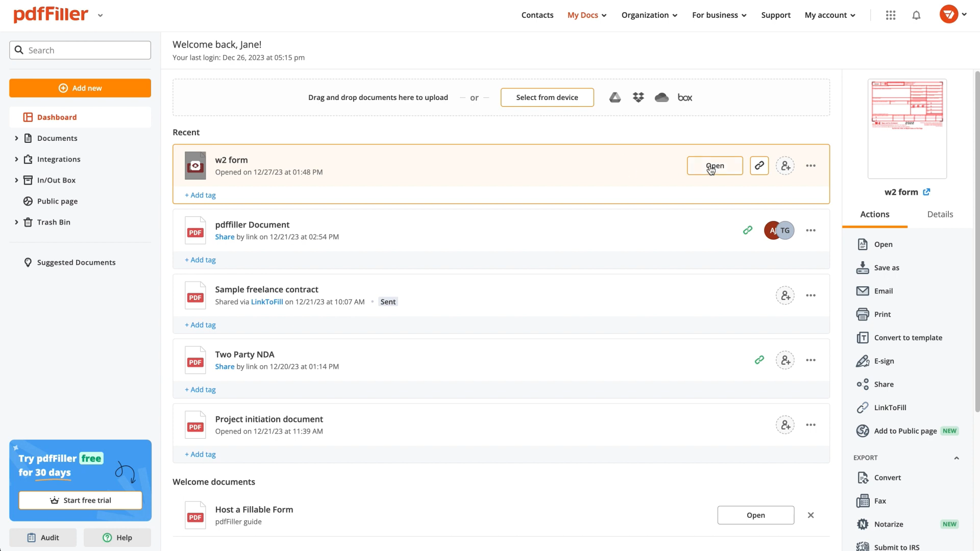Click E-sign in Actions panel
Screen dimensions: 980x551
875,361
